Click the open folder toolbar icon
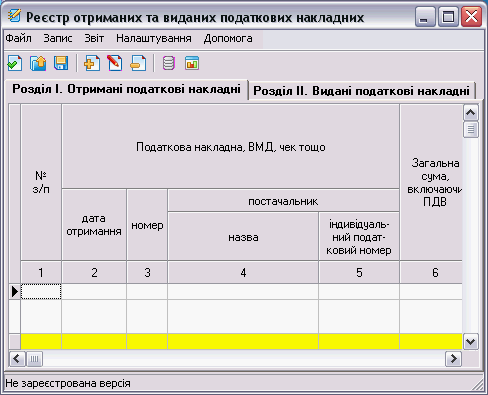 38,63
